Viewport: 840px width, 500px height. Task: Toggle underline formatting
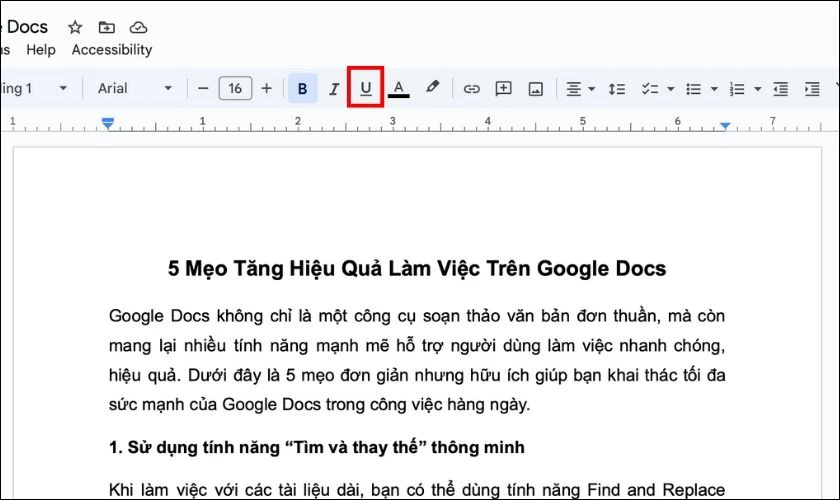point(365,87)
